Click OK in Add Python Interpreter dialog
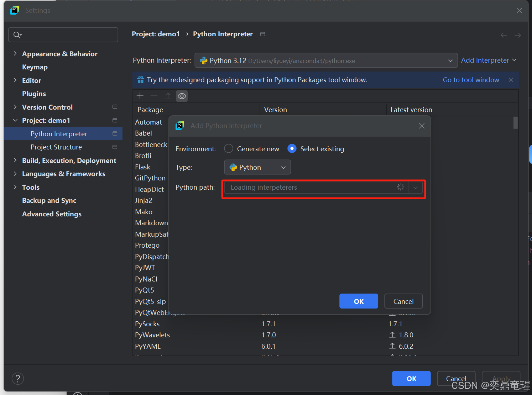532x395 pixels. click(359, 301)
